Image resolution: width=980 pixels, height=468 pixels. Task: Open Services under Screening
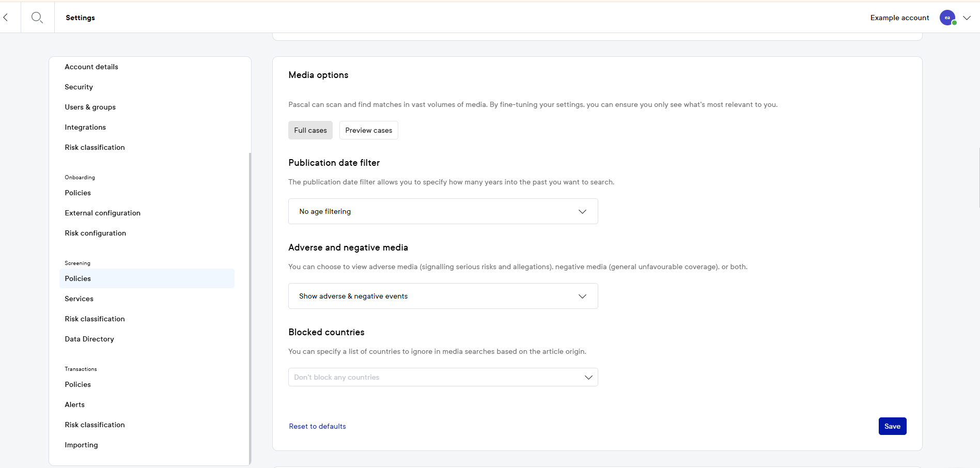coord(79,299)
